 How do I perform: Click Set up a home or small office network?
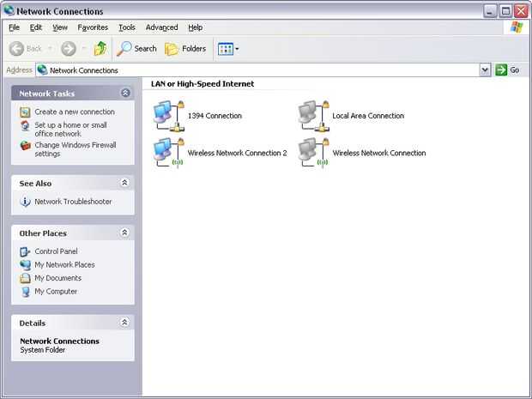coord(70,130)
